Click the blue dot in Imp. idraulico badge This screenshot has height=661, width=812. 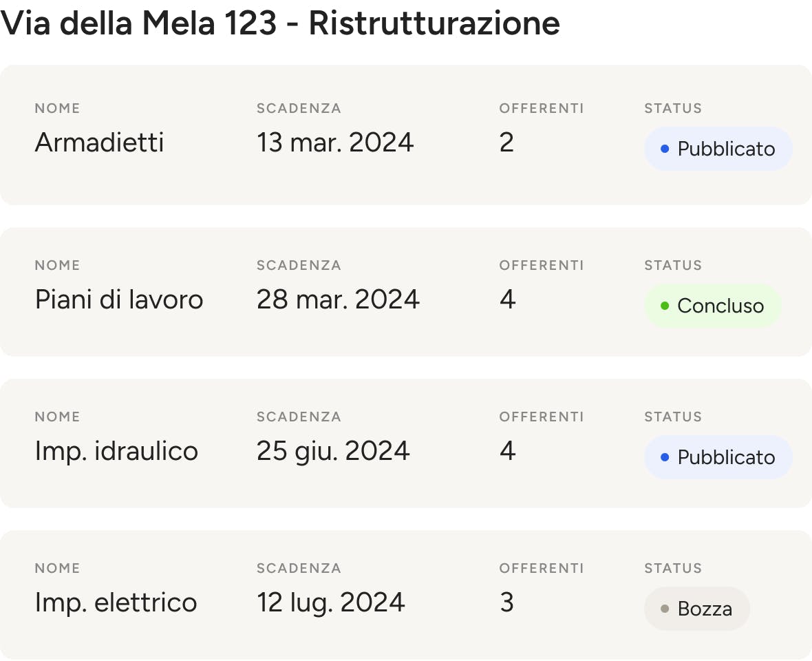(x=665, y=457)
